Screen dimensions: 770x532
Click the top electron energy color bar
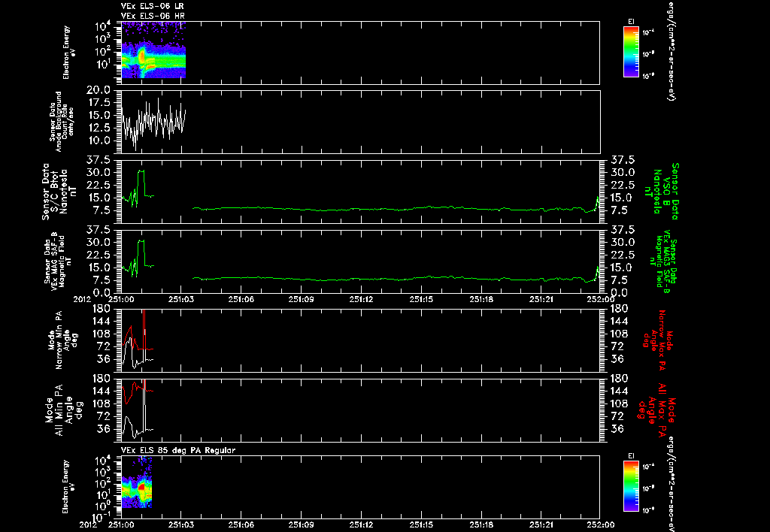point(631,52)
